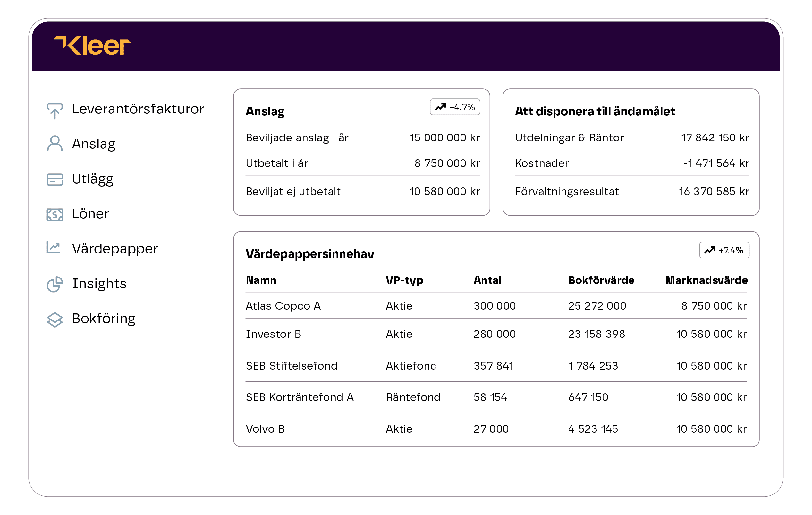Click the Anslag person icon
Image resolution: width=812 pixels, height=515 pixels.
point(55,144)
